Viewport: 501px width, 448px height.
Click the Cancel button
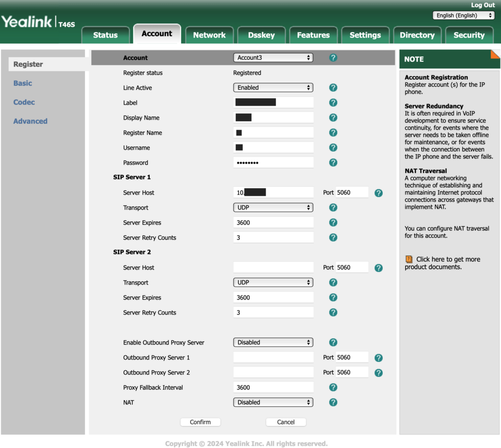tap(286, 422)
